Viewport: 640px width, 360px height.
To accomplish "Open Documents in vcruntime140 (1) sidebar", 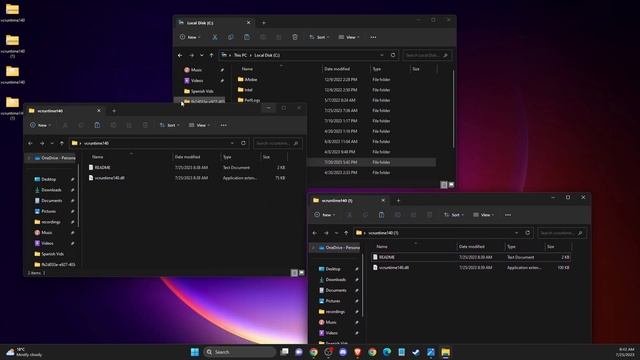I will tap(336, 290).
